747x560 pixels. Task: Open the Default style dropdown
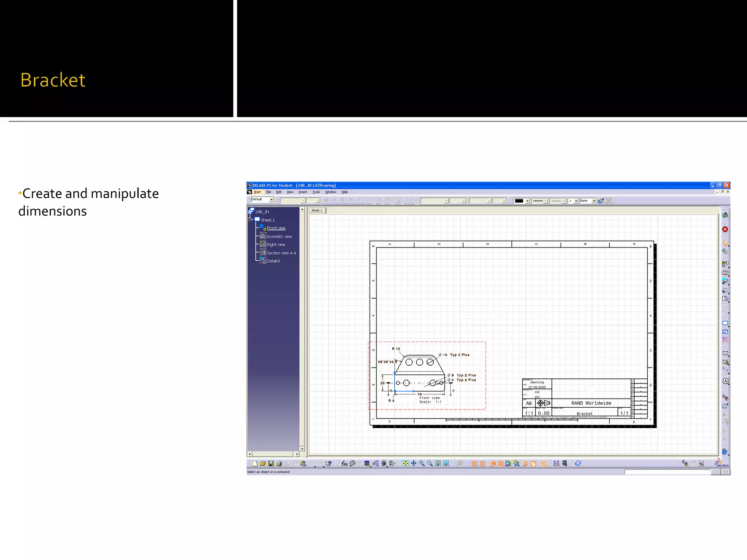[271, 200]
